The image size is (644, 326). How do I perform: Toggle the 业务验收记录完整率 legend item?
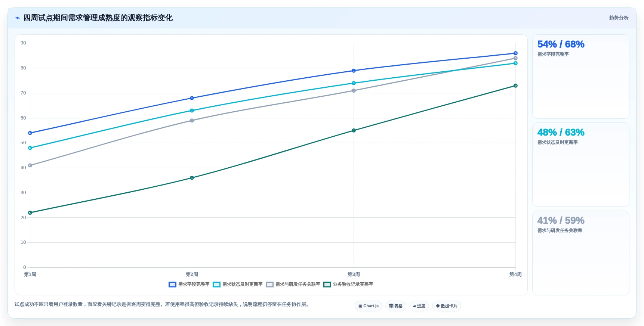coord(348,285)
